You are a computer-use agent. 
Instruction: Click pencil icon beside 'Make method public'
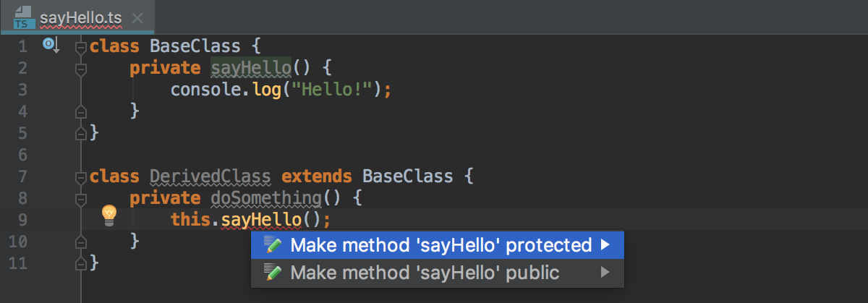273,273
